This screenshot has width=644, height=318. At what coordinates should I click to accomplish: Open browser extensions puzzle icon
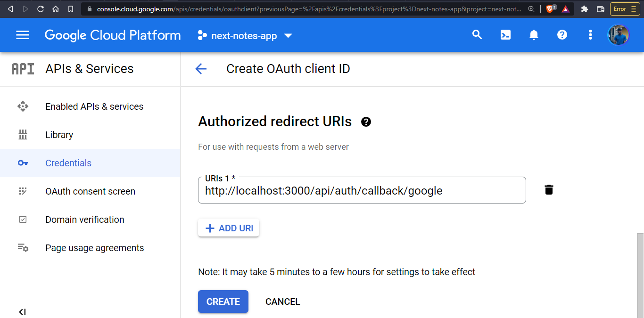(585, 9)
